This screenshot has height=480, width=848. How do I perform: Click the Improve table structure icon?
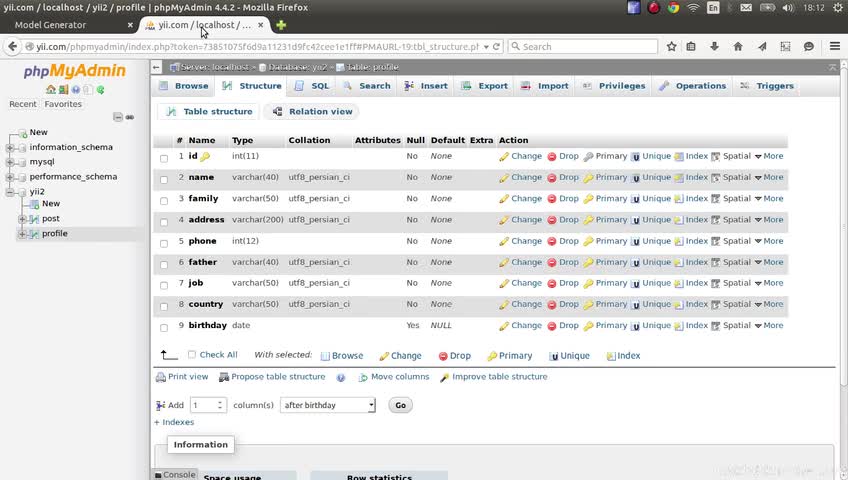click(445, 377)
